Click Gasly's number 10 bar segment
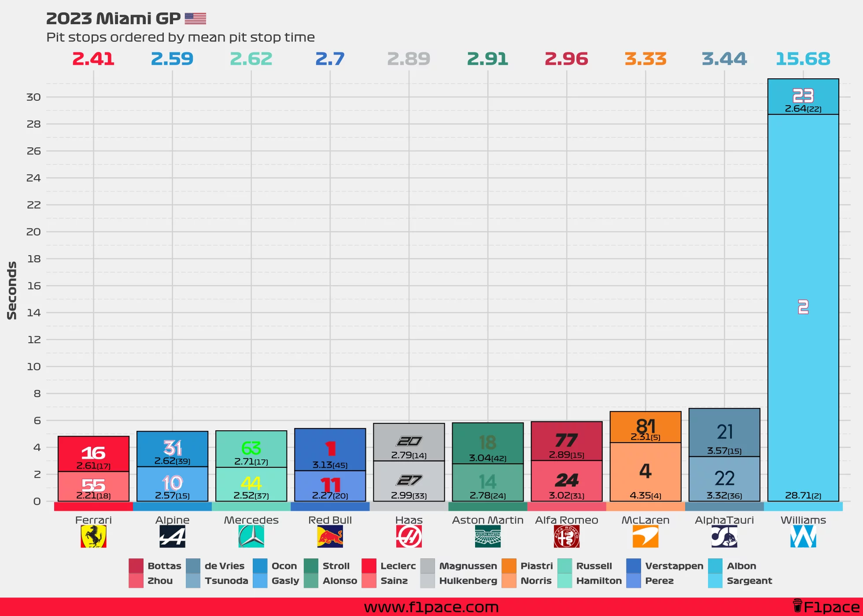863x616 pixels. pyautogui.click(x=172, y=484)
